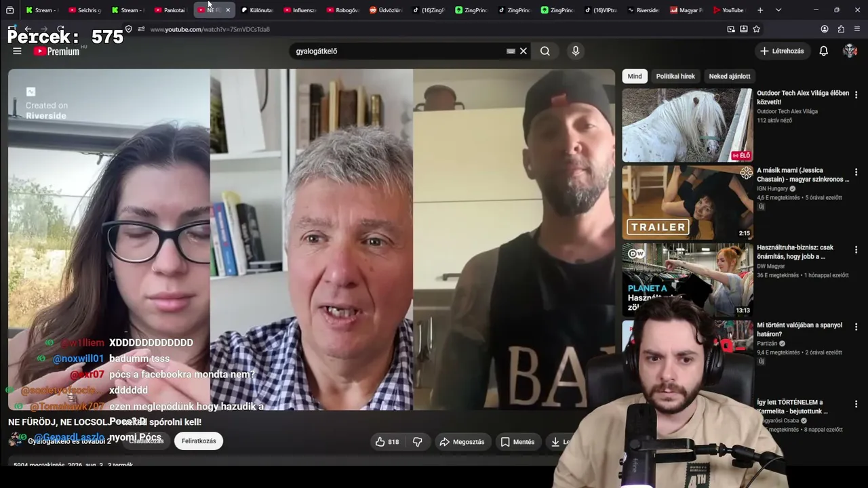The width and height of the screenshot is (868, 488).
Task: Select the Politikai hírek filter chip
Action: 675,77
